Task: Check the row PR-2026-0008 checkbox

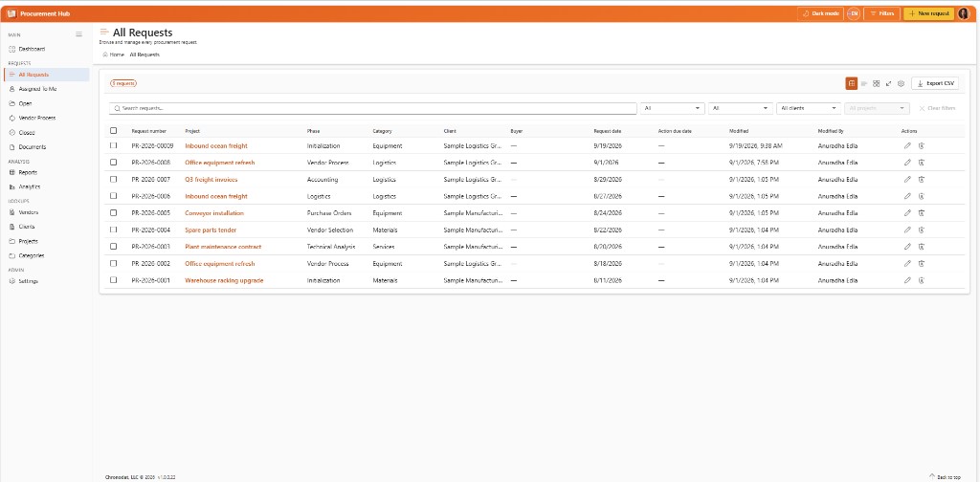Action: [113, 163]
